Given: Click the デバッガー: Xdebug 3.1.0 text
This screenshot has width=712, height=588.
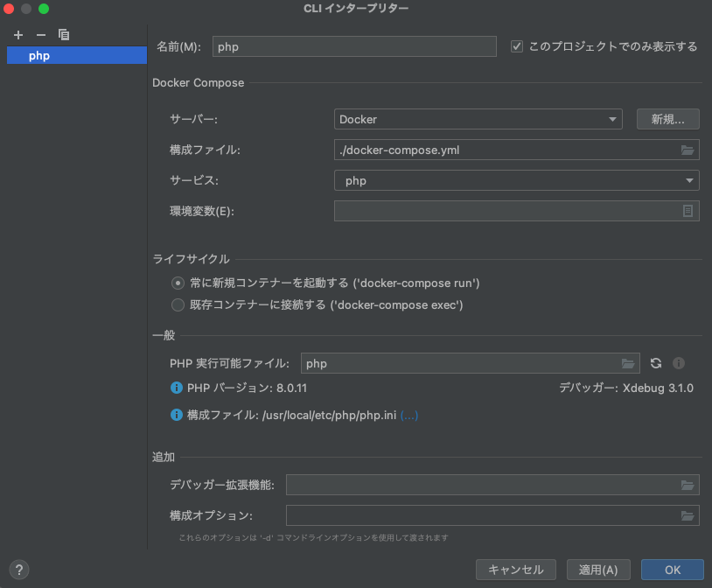Looking at the screenshot, I should click(x=626, y=388).
